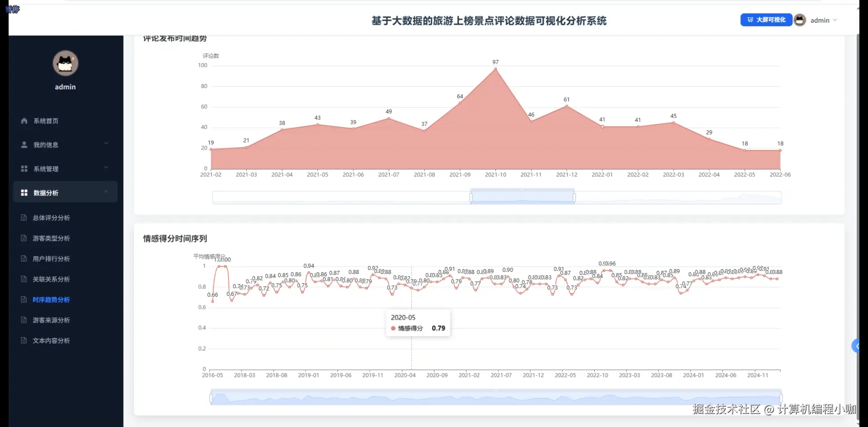Click the 19 data point at 2021-02
The width and height of the screenshot is (868, 427).
(x=211, y=149)
